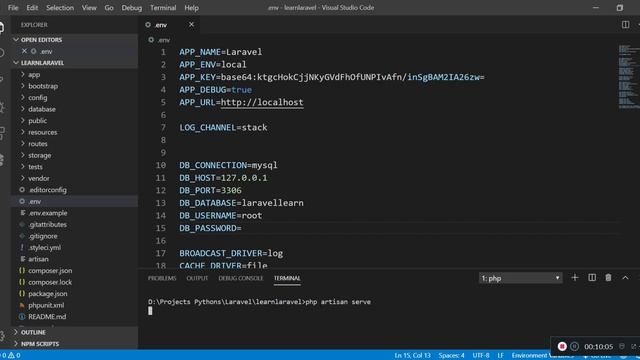Expand the routes folder

pyautogui.click(x=38, y=144)
